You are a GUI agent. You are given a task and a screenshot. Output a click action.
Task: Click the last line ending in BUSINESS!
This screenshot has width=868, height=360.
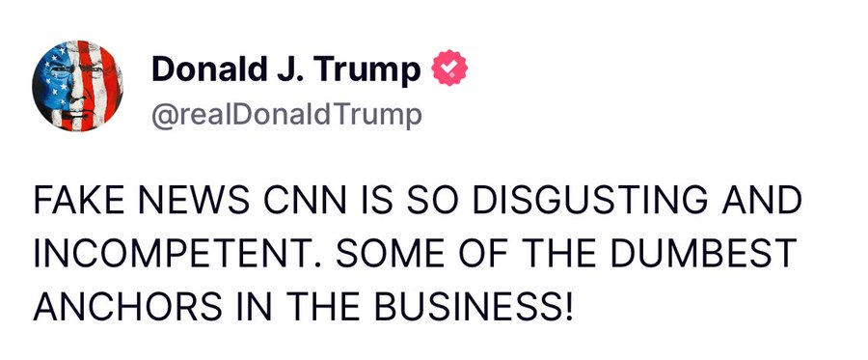click(x=303, y=305)
